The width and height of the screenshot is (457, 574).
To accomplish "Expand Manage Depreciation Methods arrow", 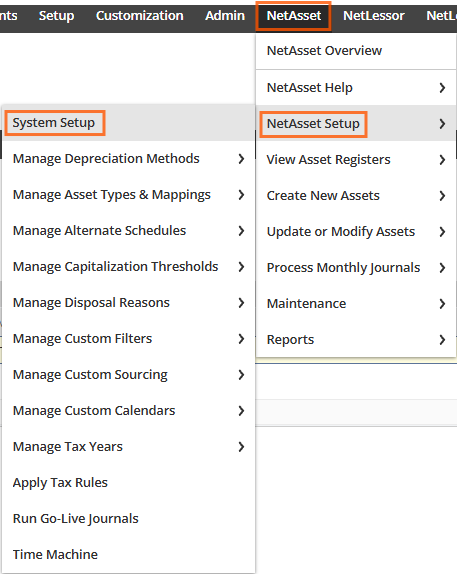I will pyautogui.click(x=241, y=159).
